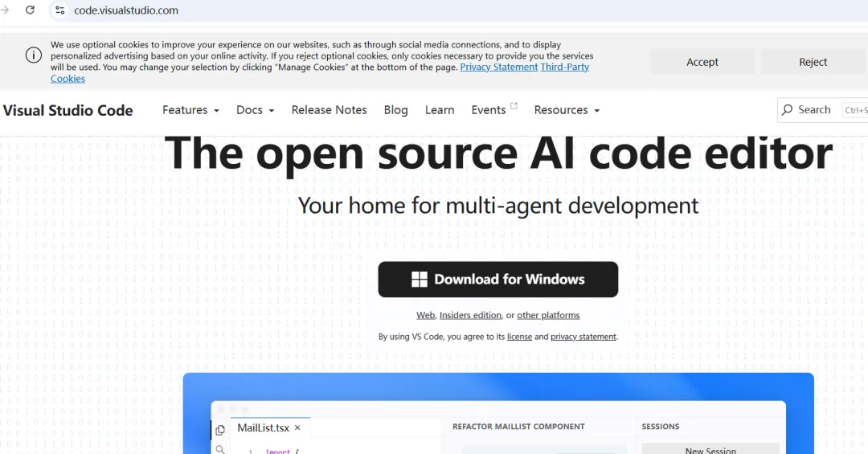Open the Release Notes page

[x=329, y=110]
